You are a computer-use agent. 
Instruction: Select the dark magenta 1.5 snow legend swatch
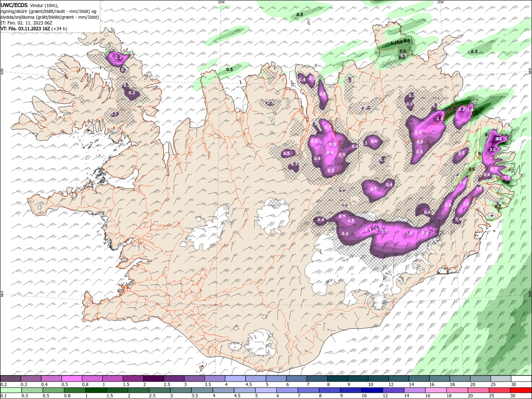[x=133, y=379]
